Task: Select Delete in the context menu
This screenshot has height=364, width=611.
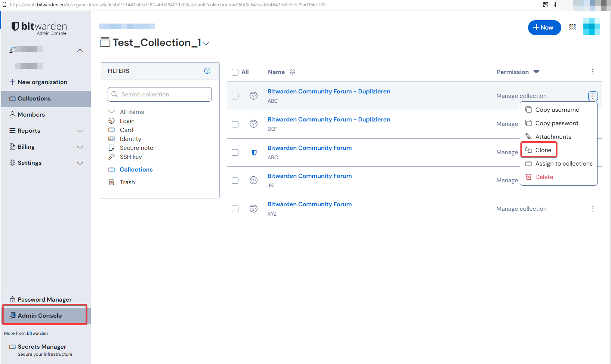Action: (559, 177)
